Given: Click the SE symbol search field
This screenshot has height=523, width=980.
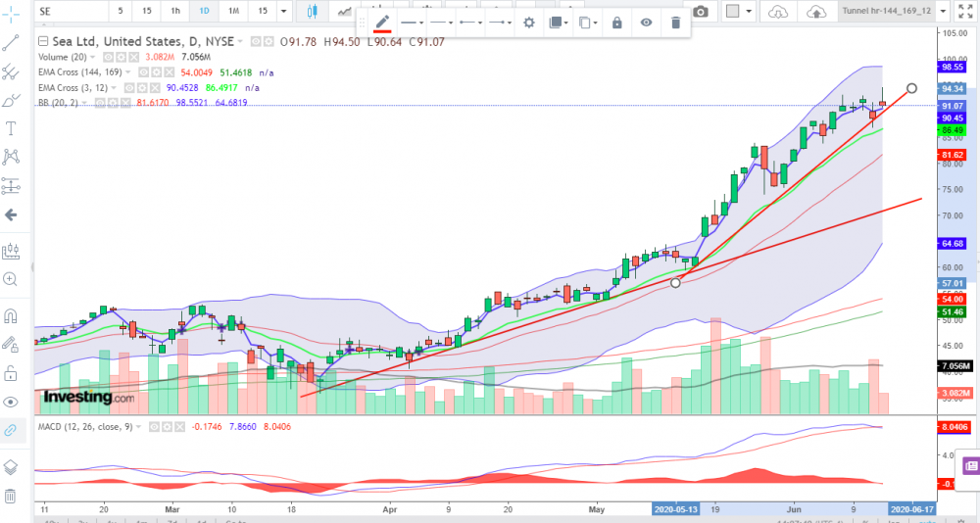Looking at the screenshot, I should 69,12.
